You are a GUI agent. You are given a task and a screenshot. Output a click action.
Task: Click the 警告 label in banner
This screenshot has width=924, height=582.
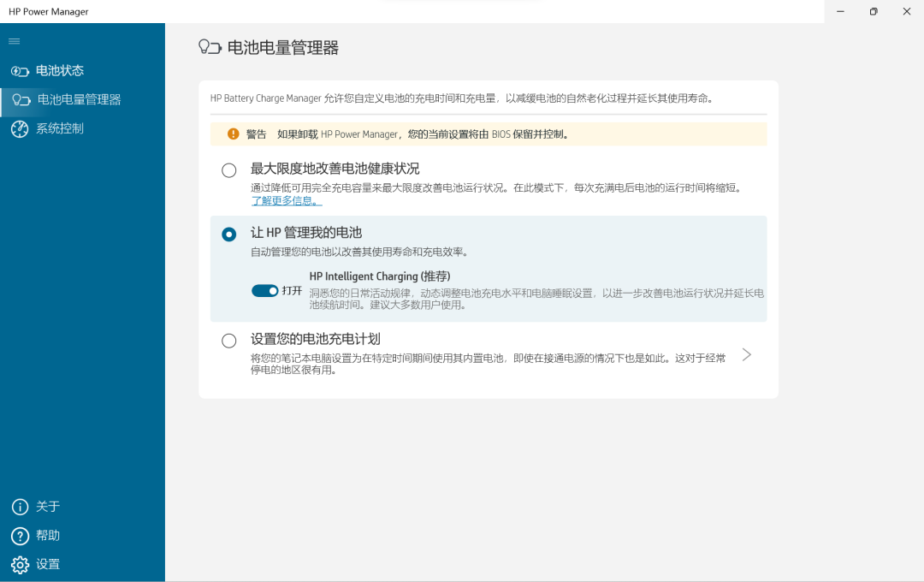coord(257,134)
